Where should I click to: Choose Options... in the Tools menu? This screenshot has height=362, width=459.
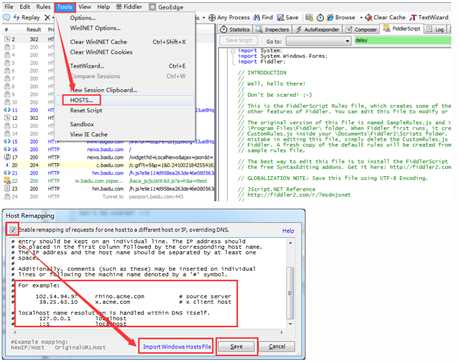pos(83,18)
